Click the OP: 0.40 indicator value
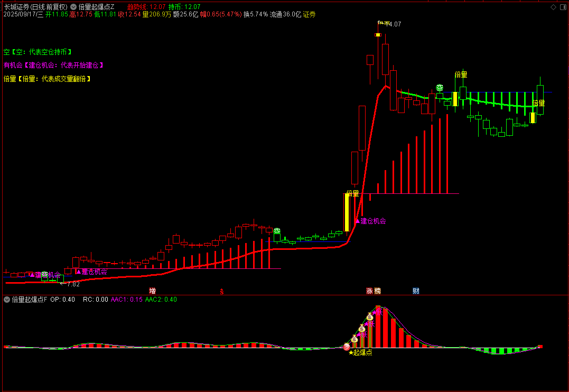Screen dimensions: 569x392 pyautogui.click(x=62, y=300)
